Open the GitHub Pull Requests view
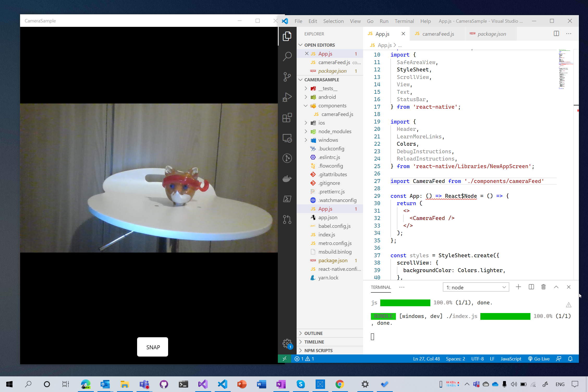Viewport: 588px width, 392px height. tap(287, 219)
